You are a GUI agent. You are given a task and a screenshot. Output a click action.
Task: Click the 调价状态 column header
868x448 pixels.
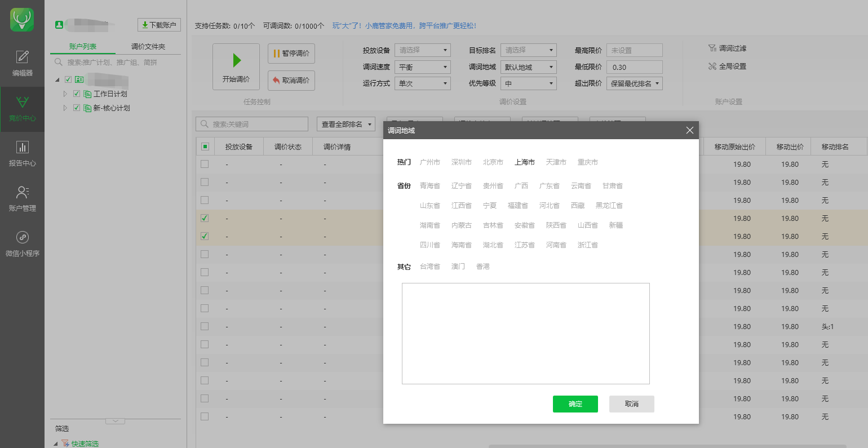pos(288,147)
